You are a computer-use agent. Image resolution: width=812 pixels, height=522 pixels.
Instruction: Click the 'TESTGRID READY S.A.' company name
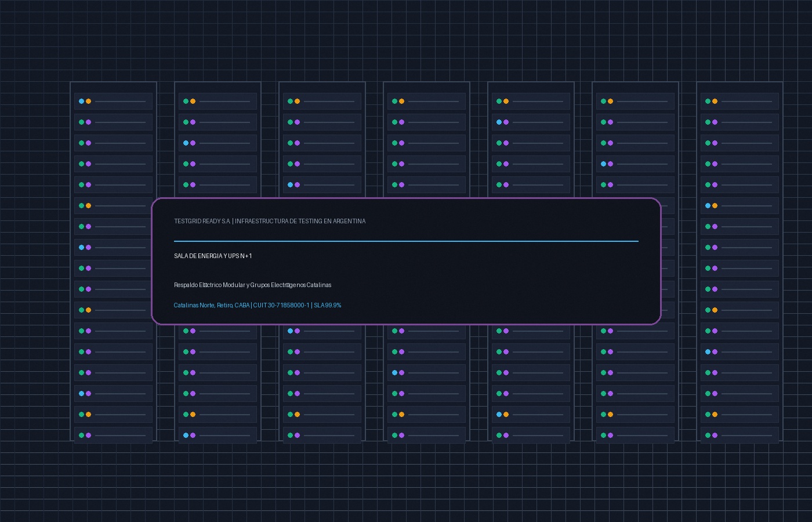coord(202,221)
